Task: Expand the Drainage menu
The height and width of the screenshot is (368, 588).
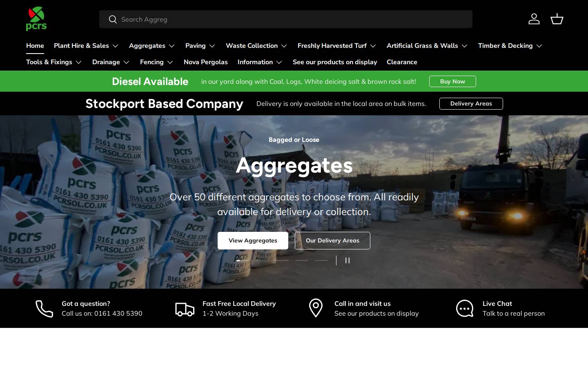Action: click(111, 62)
